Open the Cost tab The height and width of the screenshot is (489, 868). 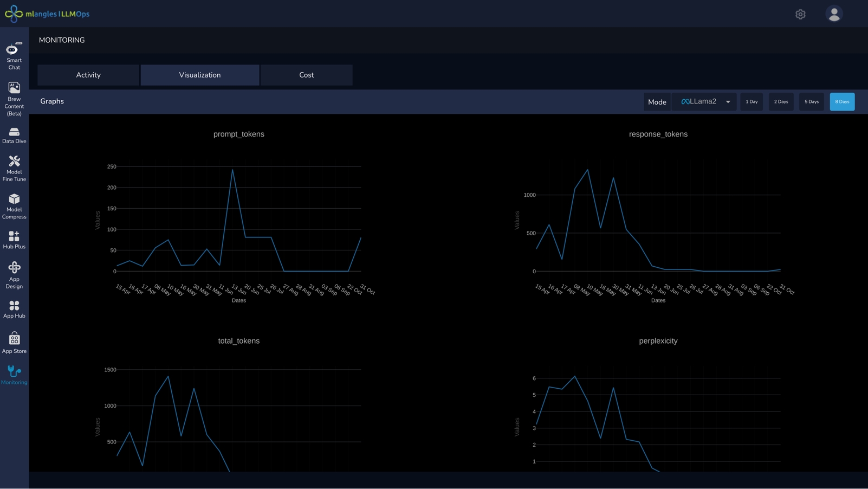[x=306, y=75]
